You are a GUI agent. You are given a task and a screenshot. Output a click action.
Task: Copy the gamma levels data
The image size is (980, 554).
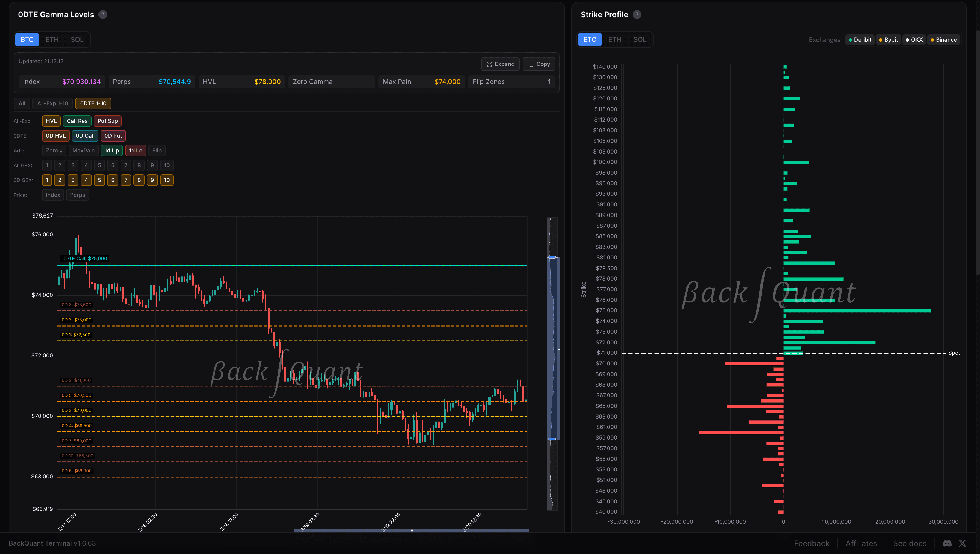pyautogui.click(x=539, y=64)
